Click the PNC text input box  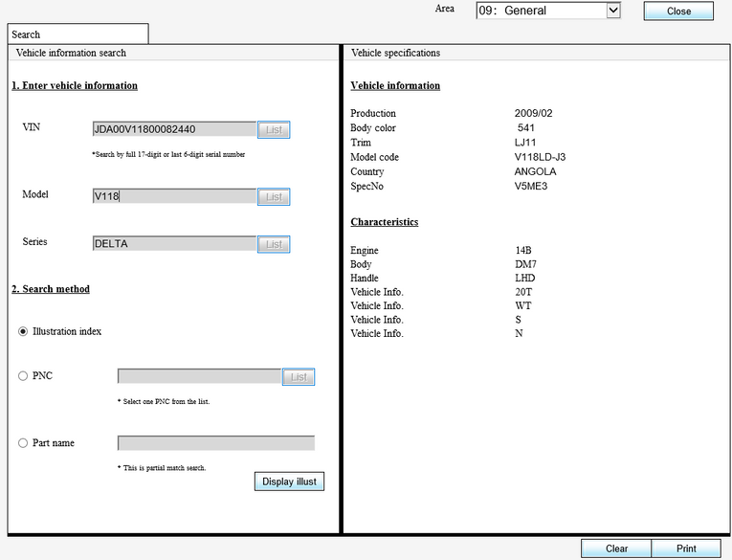[x=199, y=377]
